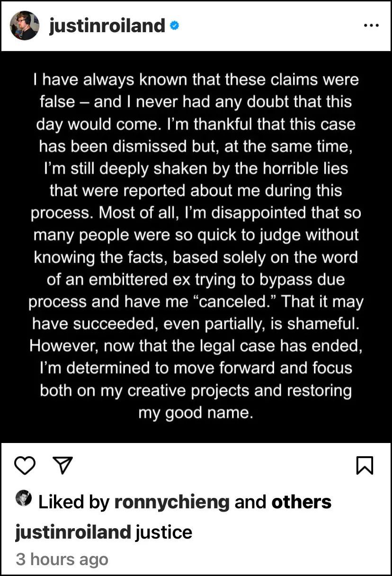This screenshot has width=392, height=576.
Task: Click the last line reading my good name
Action: pyautogui.click(x=196, y=413)
